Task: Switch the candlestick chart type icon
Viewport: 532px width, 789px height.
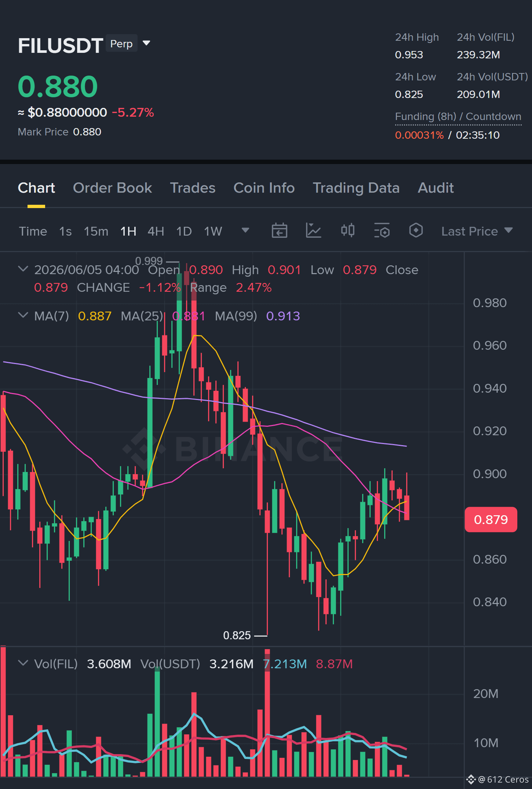Action: click(x=348, y=231)
